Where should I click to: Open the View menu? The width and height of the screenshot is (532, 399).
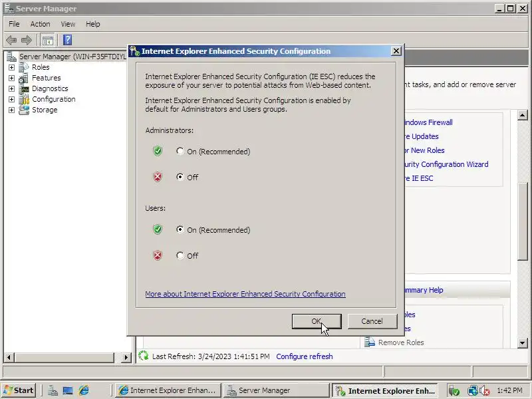[68, 24]
